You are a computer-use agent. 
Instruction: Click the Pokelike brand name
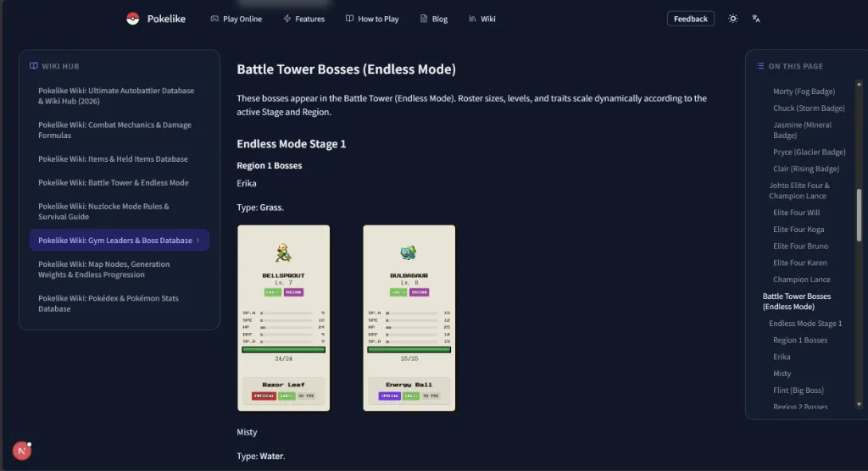point(166,19)
